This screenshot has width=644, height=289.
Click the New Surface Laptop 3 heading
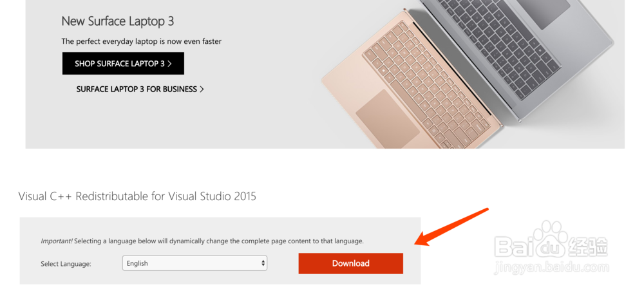point(117,21)
